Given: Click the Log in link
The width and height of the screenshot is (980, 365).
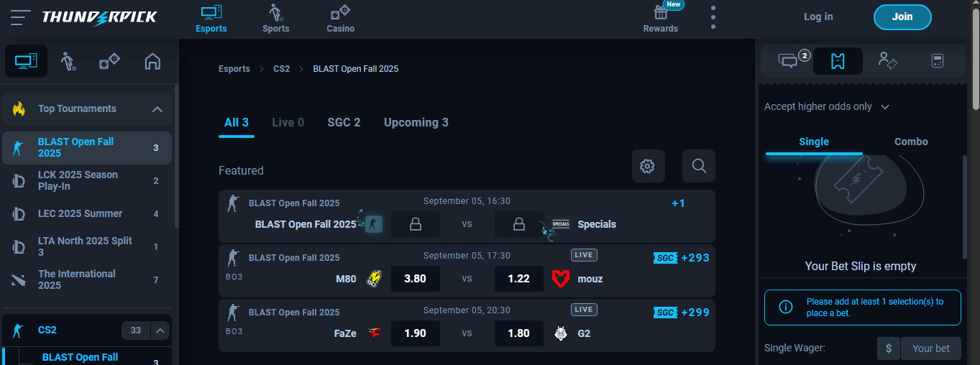Looking at the screenshot, I should coord(818,17).
